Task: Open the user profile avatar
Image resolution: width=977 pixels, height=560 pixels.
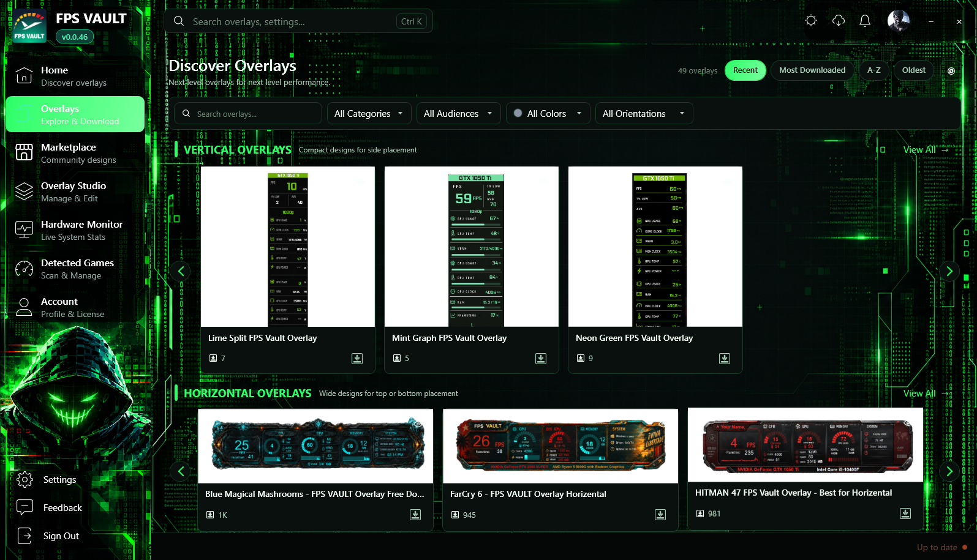Action: pyautogui.click(x=899, y=21)
